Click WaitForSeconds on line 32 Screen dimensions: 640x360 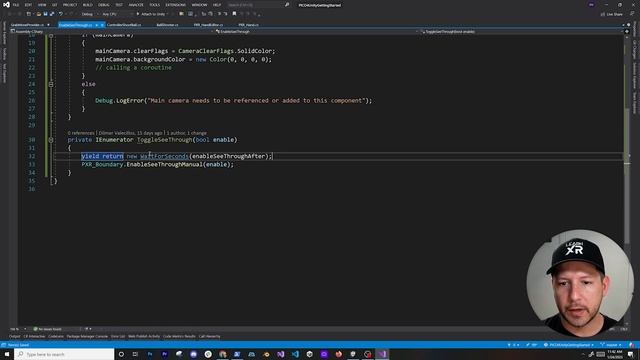[x=164, y=156]
